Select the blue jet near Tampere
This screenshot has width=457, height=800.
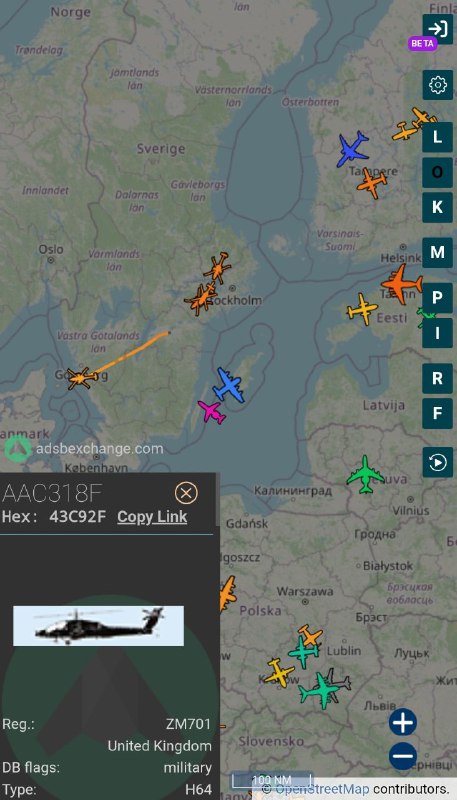(352, 149)
